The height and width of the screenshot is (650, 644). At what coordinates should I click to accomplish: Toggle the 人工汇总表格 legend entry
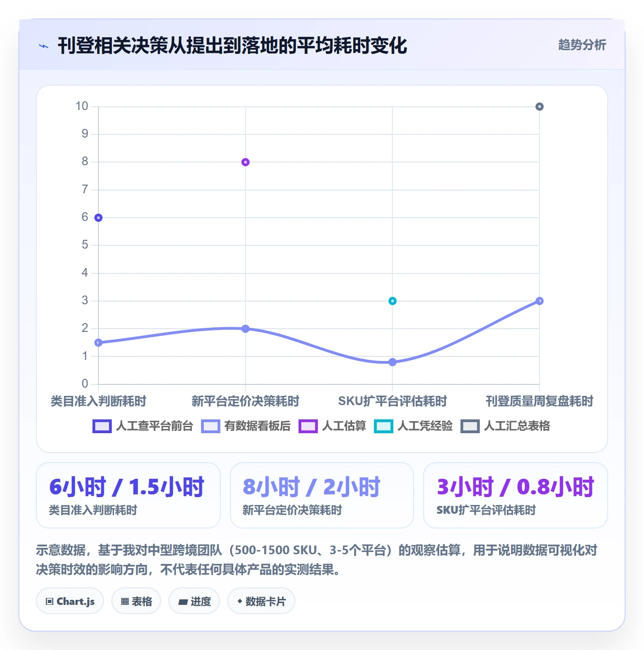click(506, 426)
